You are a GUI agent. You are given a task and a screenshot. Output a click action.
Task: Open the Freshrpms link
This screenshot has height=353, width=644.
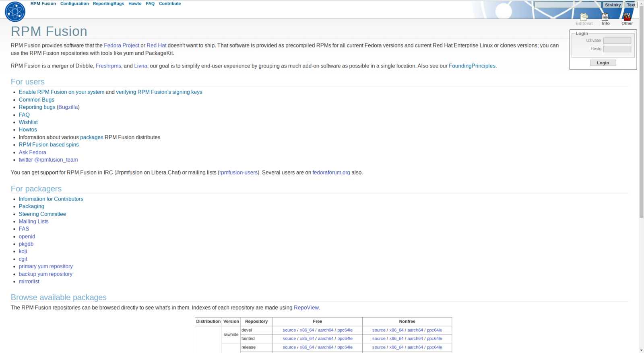pyautogui.click(x=108, y=66)
